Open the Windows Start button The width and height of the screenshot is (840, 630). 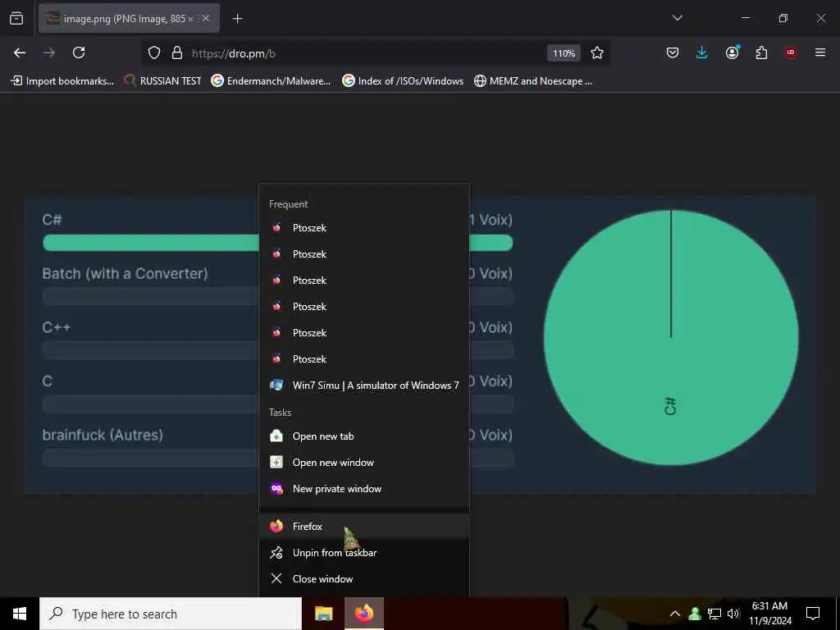click(x=20, y=614)
